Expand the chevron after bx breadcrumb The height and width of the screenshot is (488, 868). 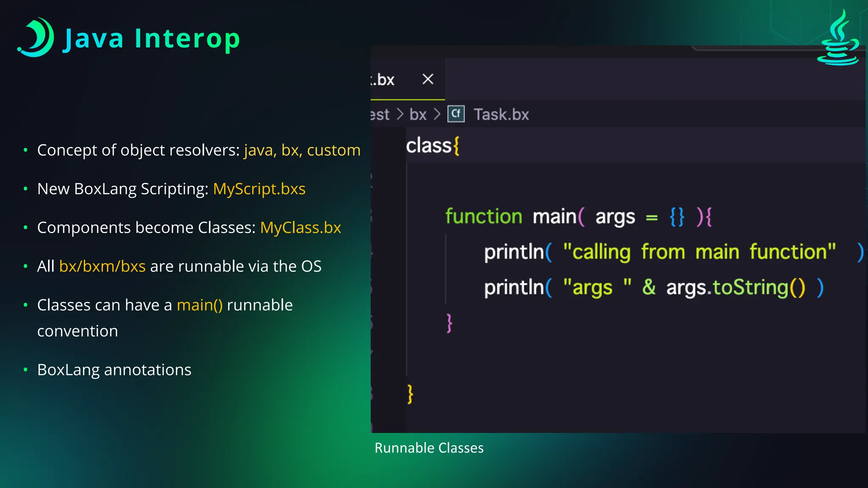coord(437,114)
